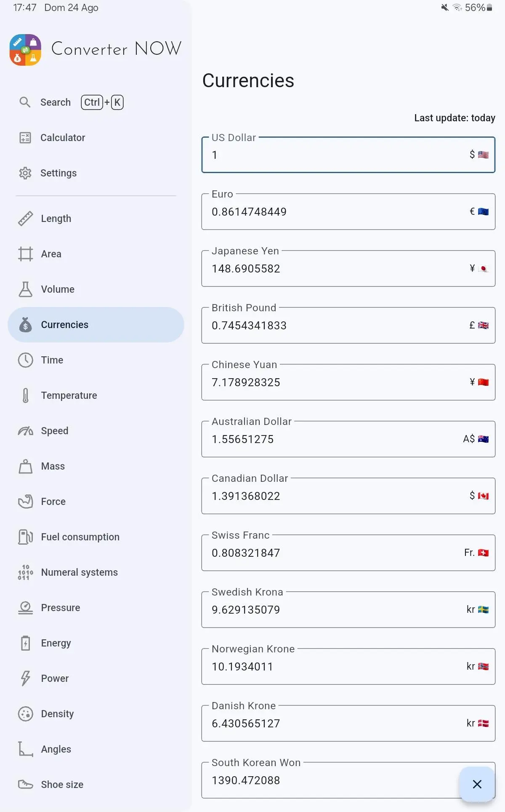Screen dimensions: 505x812
Task: Select the Shoe size icon
Action: click(25, 785)
